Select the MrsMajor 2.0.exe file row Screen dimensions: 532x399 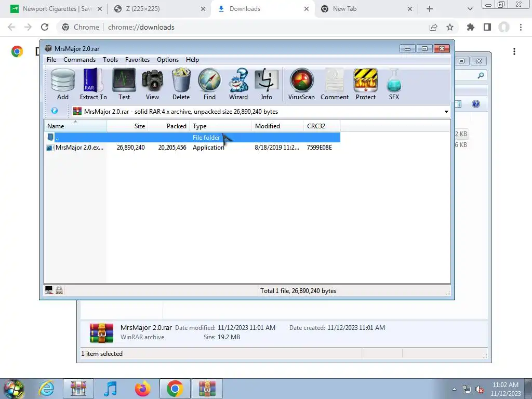point(192,148)
